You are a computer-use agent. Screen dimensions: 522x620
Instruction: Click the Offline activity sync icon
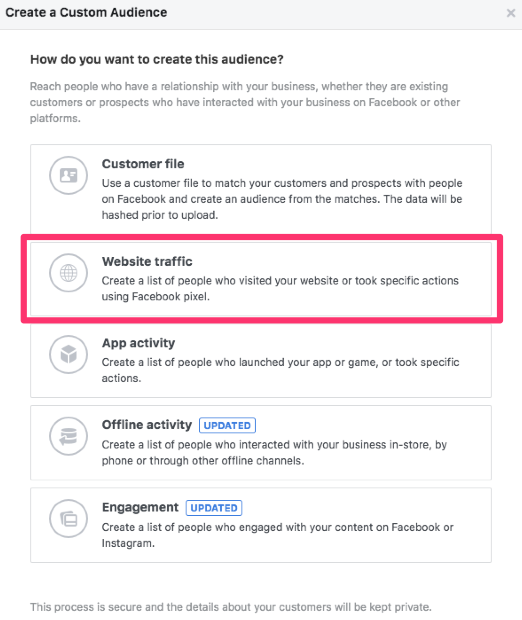point(68,437)
